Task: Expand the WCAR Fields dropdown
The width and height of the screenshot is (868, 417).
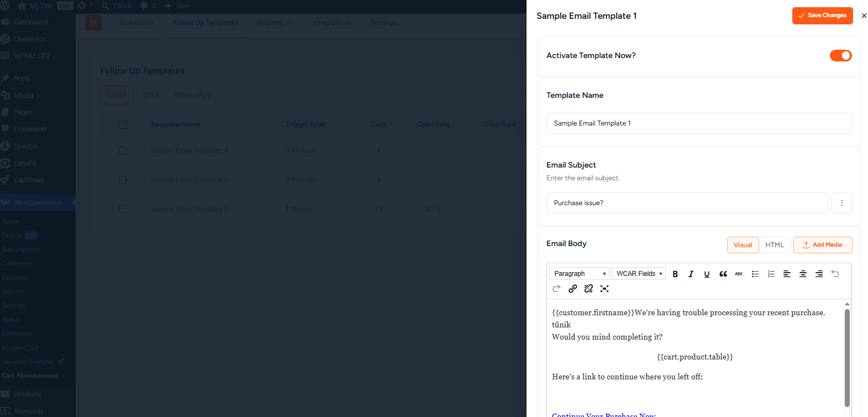Action: click(639, 274)
